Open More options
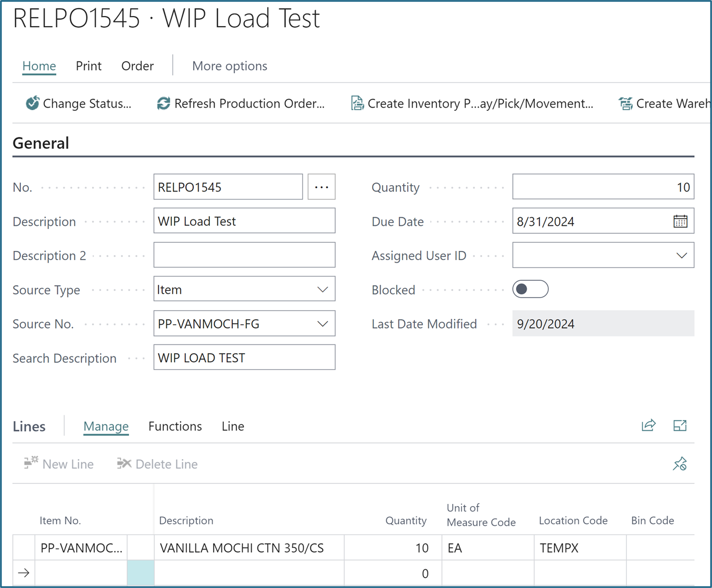The width and height of the screenshot is (712, 588). (229, 65)
